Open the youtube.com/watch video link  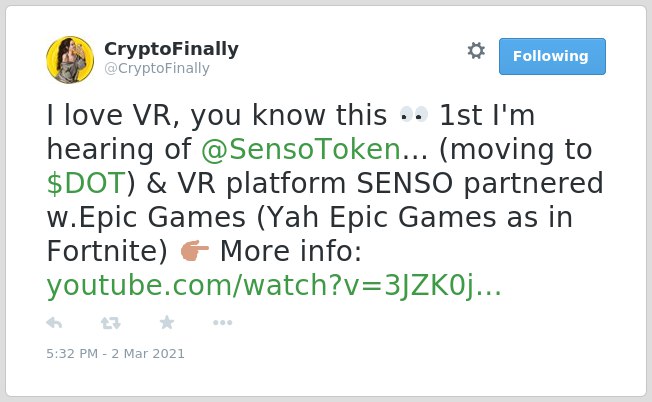tap(274, 286)
